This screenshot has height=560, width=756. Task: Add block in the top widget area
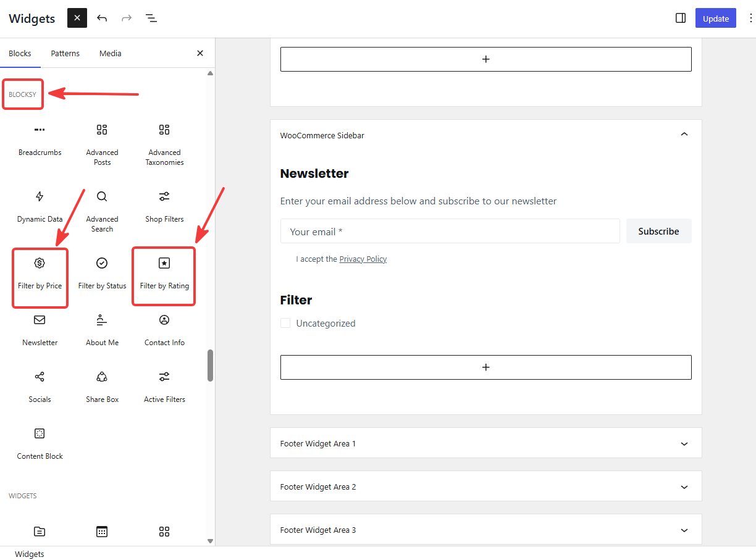(486, 59)
